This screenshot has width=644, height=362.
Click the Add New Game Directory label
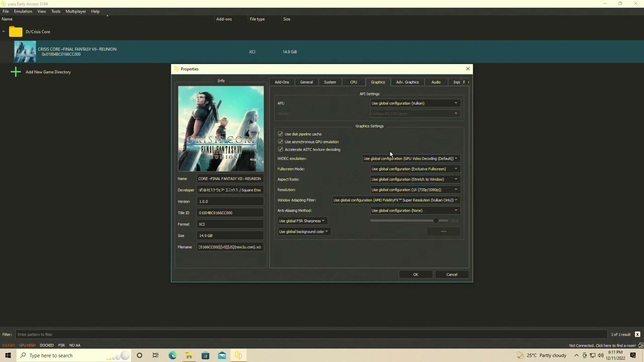(x=48, y=72)
